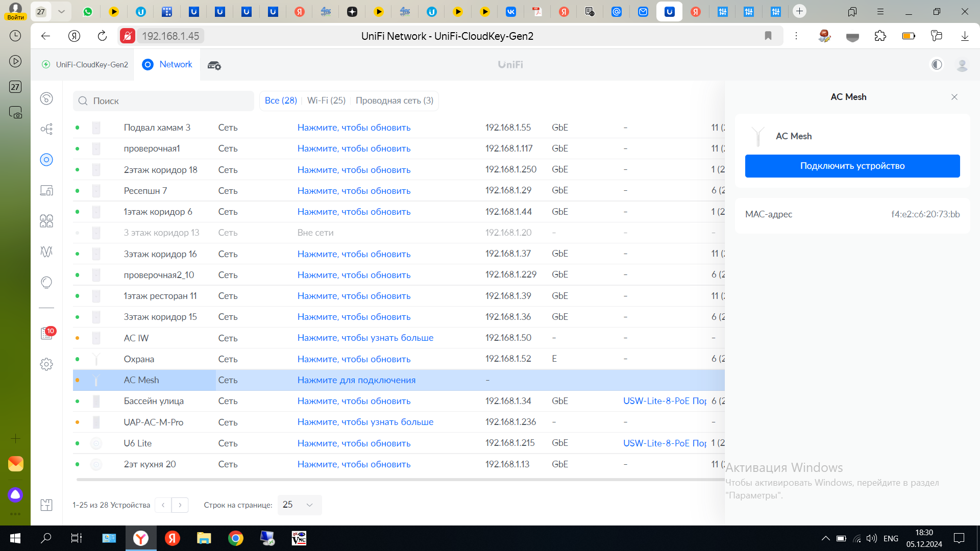Click the device management icon beside Network

(214, 65)
